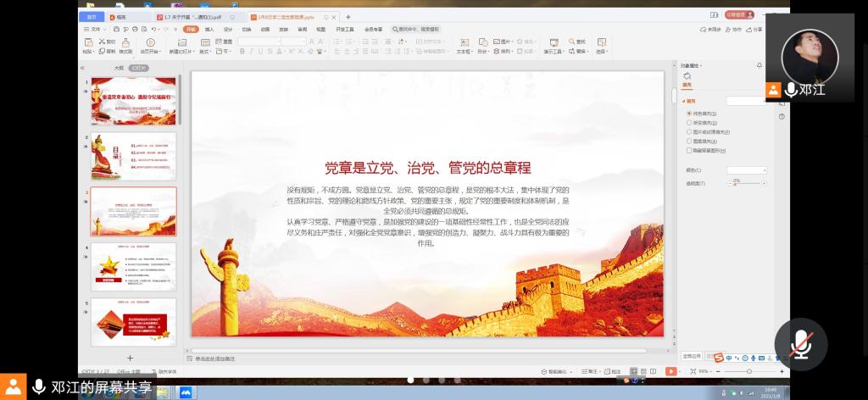This screenshot has width=868, height=400.
Task: Click the Presentation Tools icon
Action: tap(554, 42)
